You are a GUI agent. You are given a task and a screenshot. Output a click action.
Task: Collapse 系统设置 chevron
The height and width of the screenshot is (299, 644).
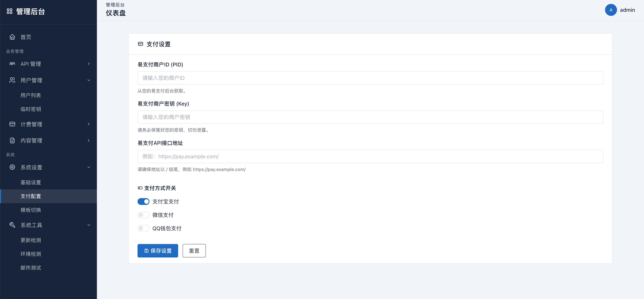point(89,167)
